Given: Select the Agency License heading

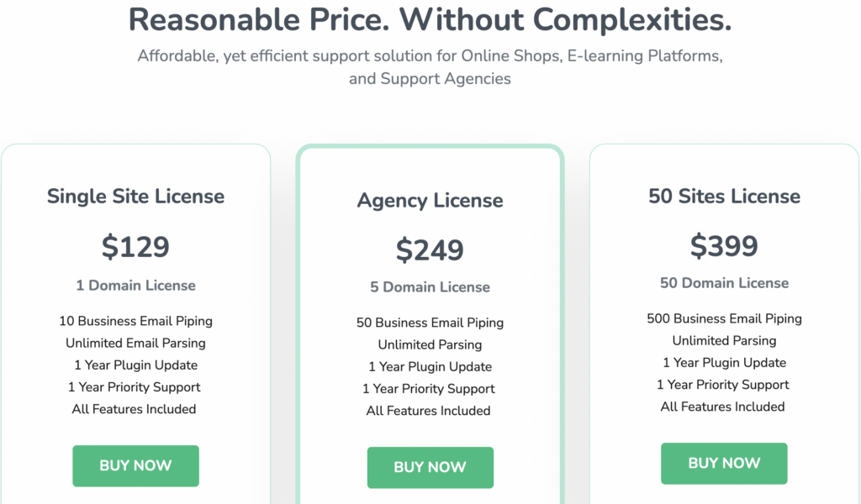Looking at the screenshot, I should tap(430, 201).
